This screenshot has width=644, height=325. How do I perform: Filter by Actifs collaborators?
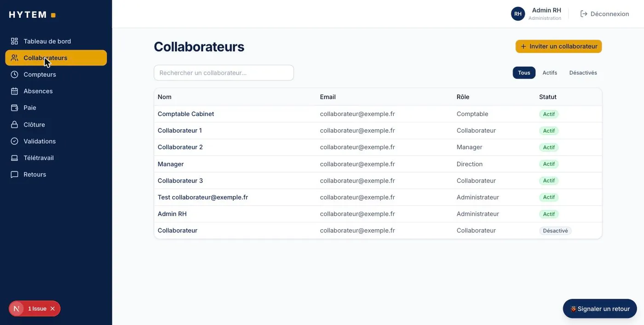click(550, 73)
